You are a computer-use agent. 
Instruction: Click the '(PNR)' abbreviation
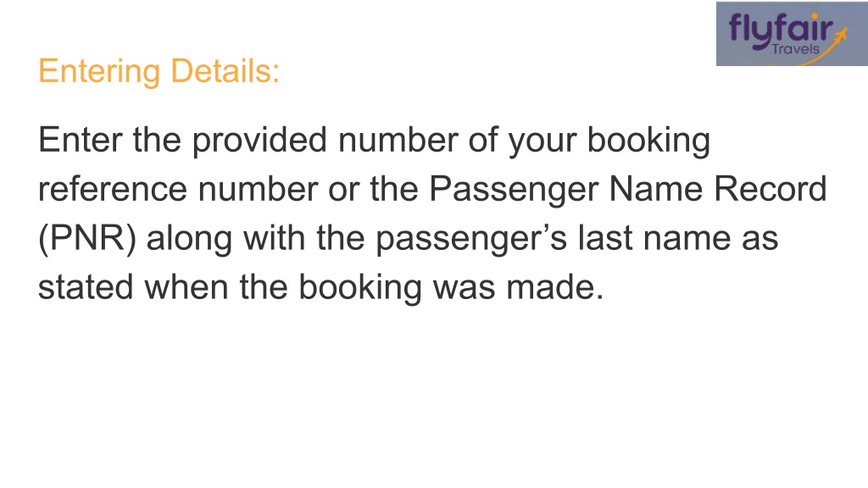tap(87, 238)
